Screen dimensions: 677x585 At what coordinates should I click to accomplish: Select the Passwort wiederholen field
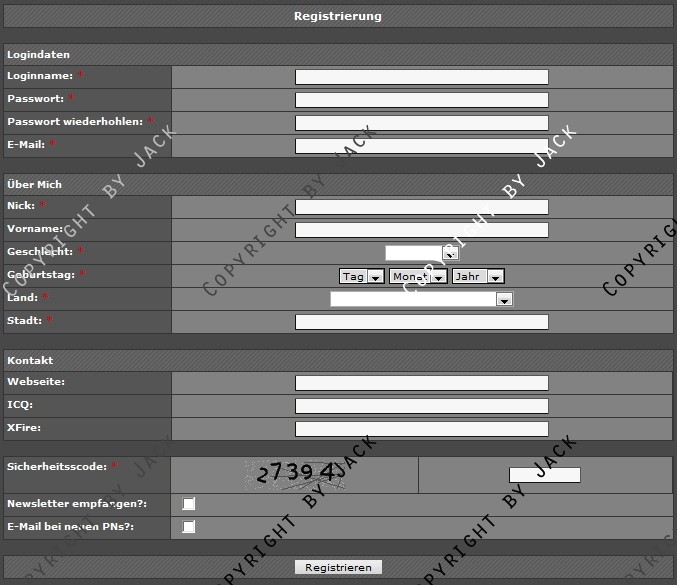[x=421, y=123]
